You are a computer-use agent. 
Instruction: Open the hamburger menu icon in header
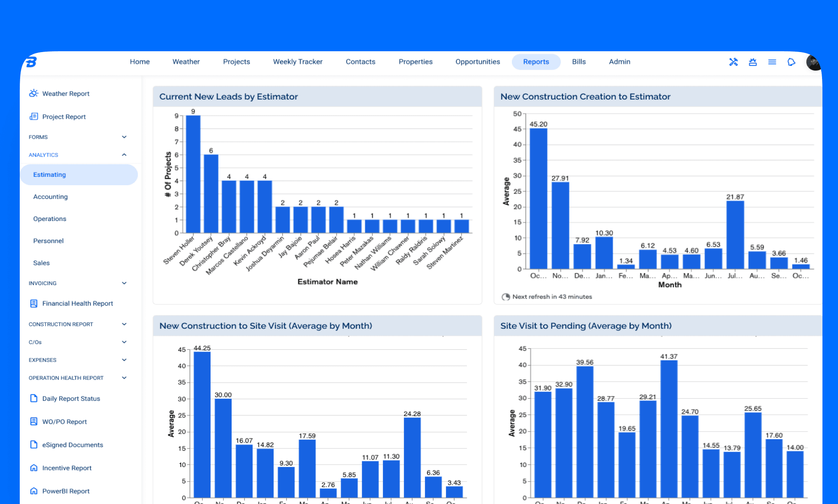pos(772,62)
